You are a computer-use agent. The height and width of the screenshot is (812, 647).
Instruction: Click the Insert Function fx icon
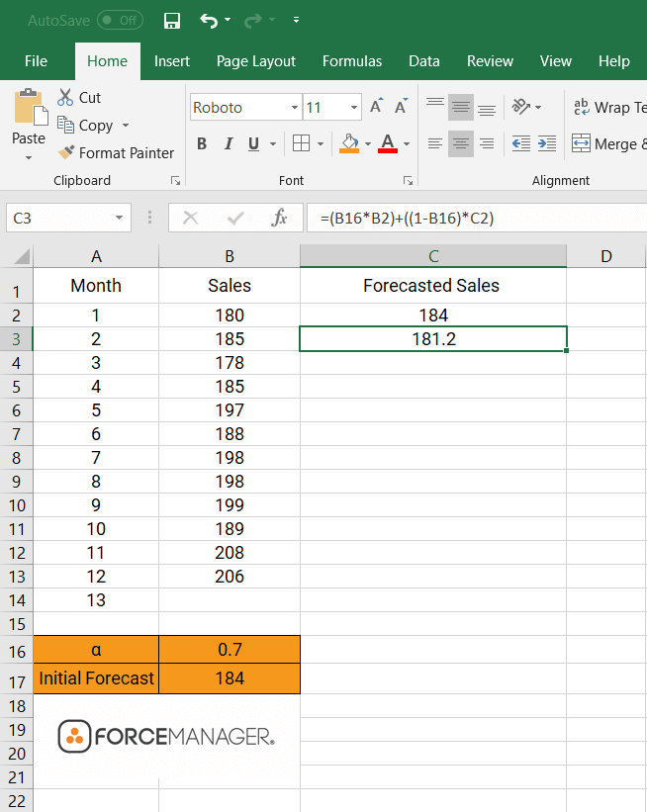[279, 218]
